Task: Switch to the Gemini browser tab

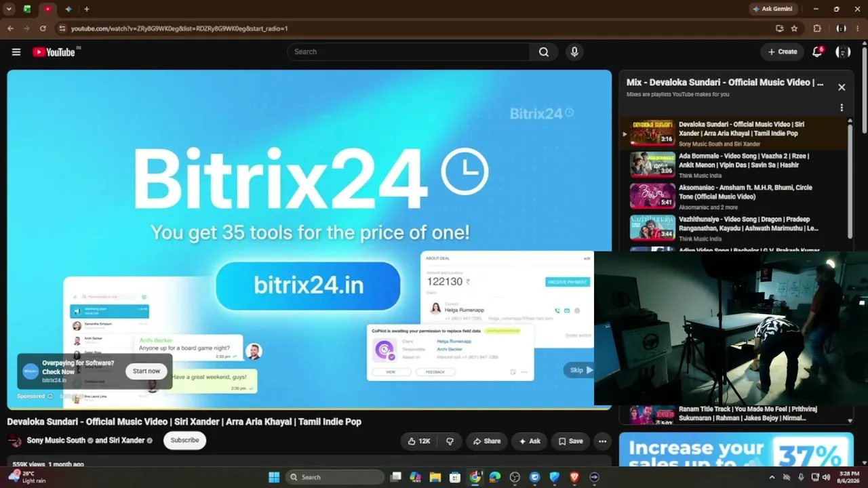Action: [x=68, y=9]
